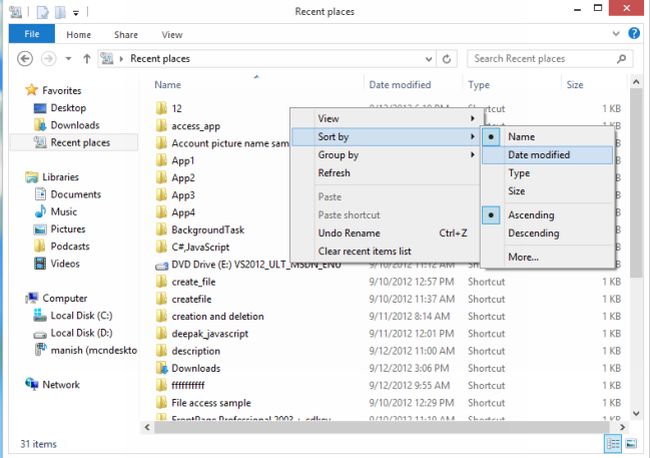Open Help via the question mark icon
Image resolution: width=650 pixels, height=458 pixels.
pos(634,33)
